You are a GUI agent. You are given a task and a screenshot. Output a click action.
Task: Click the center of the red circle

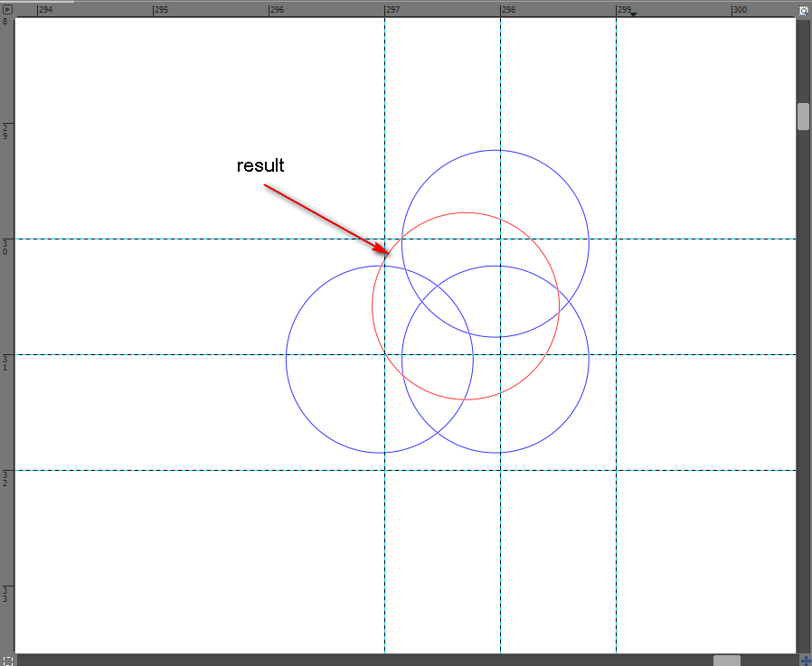click(466, 306)
